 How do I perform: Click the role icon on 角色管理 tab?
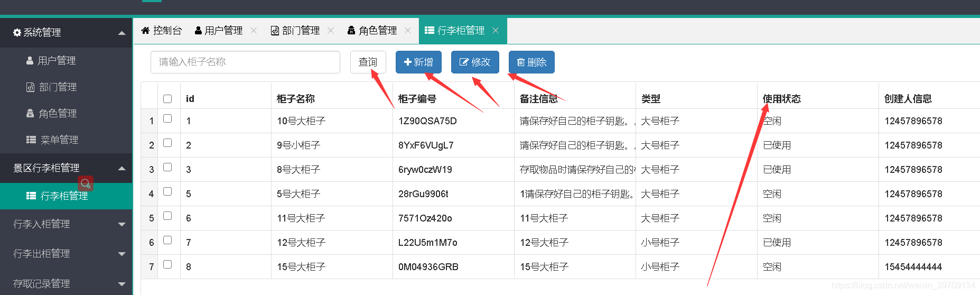[351, 31]
